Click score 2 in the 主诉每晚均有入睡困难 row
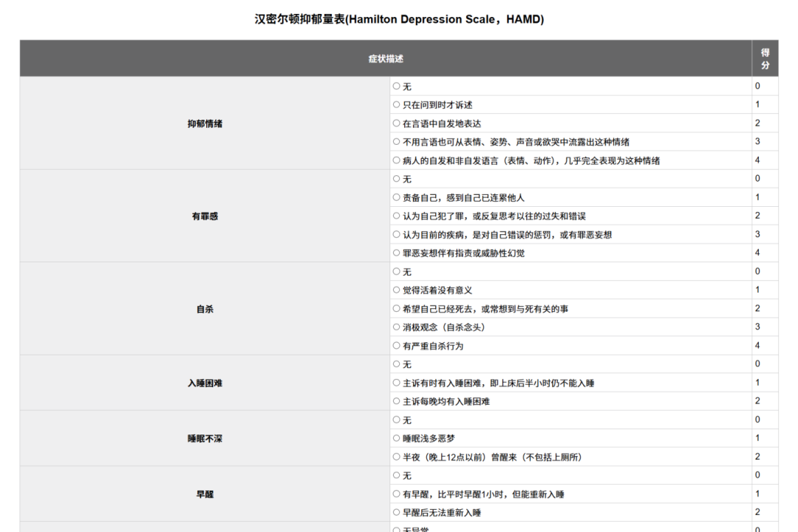The width and height of the screenshot is (798, 532). (x=757, y=400)
